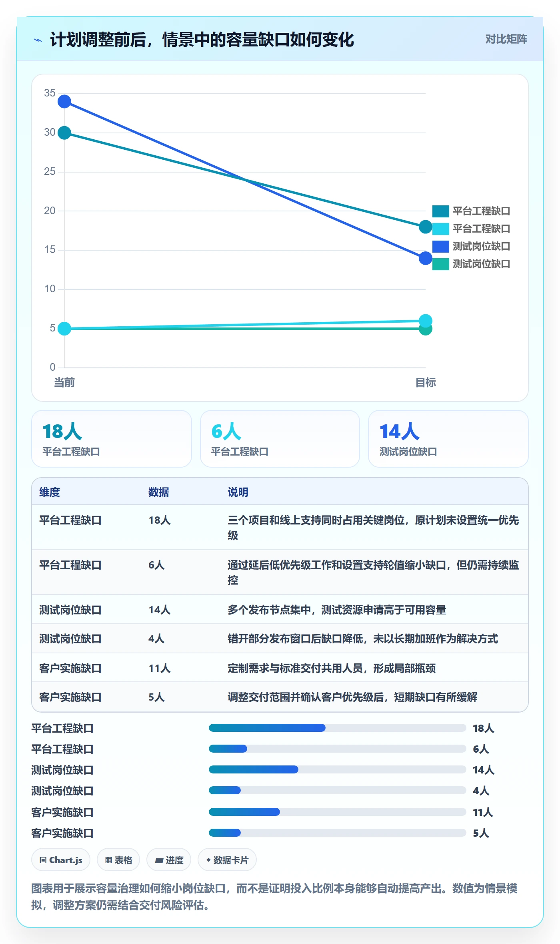Toggle the green 测试岗位缺口 legend swatch
The image size is (560, 944).
tap(440, 264)
